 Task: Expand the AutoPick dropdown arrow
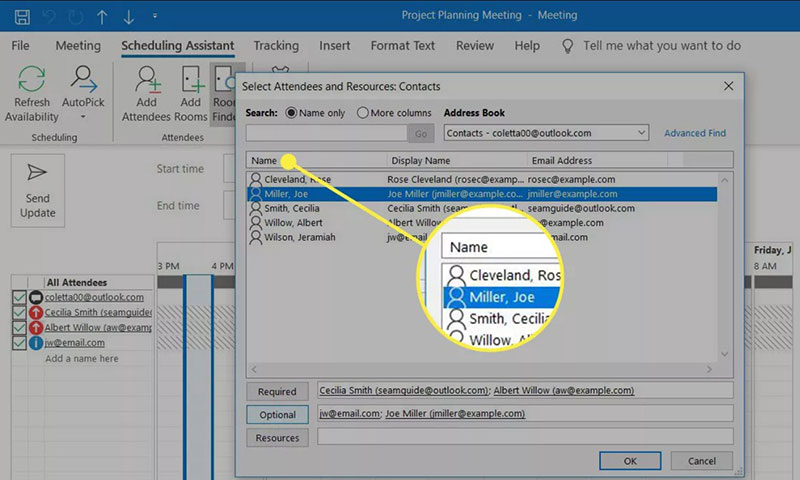(83, 117)
